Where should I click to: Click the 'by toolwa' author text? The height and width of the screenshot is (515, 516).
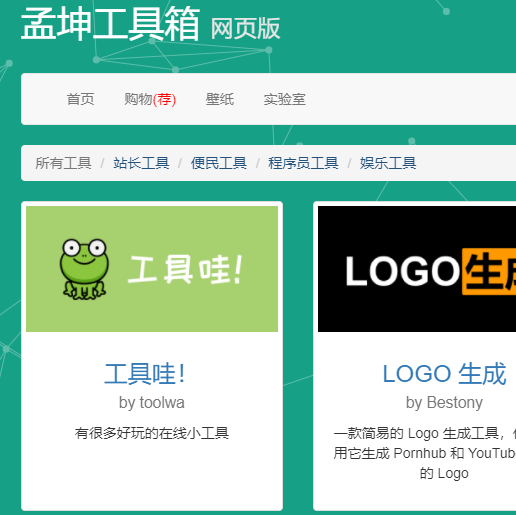pyautogui.click(x=152, y=402)
